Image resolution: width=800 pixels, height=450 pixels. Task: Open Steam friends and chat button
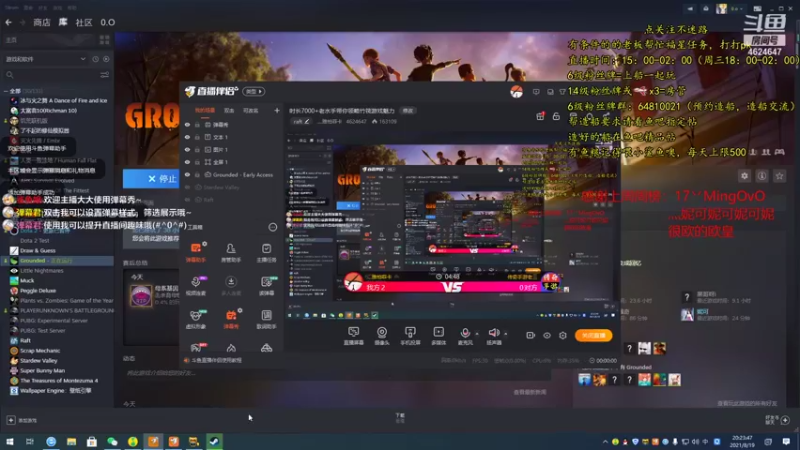777,420
